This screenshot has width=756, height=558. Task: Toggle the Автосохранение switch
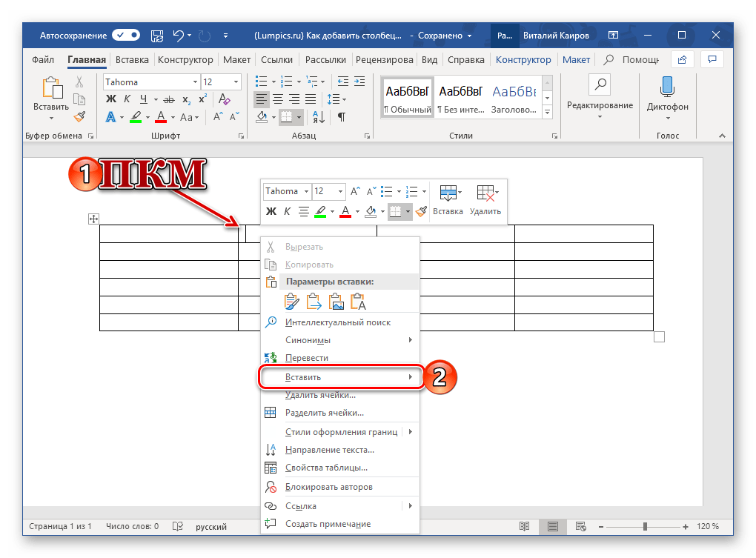point(126,36)
